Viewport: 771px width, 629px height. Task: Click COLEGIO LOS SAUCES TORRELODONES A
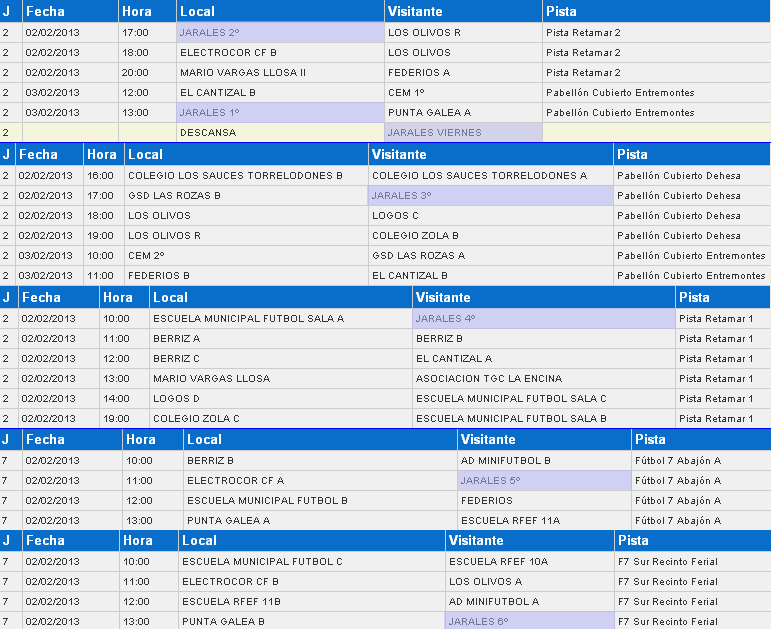point(491,176)
